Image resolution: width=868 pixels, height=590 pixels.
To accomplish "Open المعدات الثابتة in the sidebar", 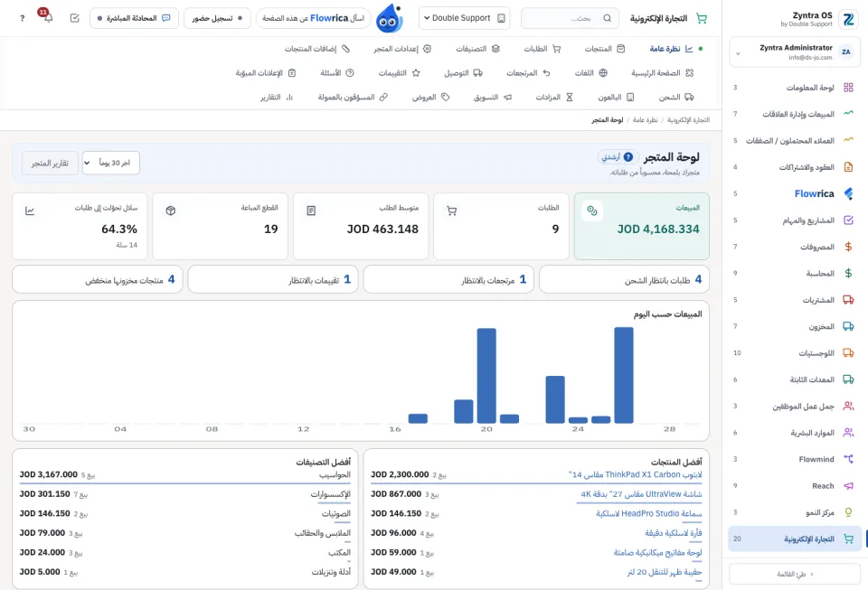I will [x=795, y=379].
